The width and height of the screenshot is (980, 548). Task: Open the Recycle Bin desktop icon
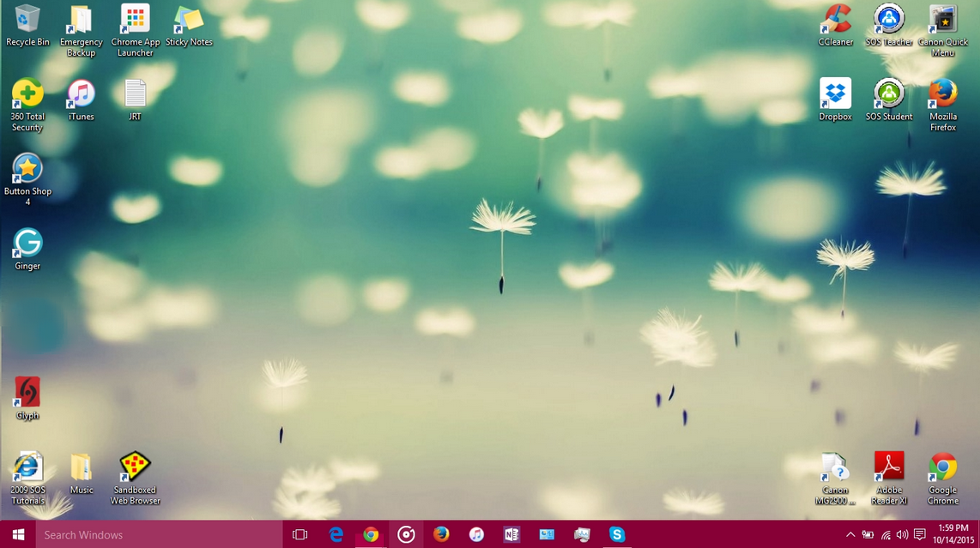[27, 25]
